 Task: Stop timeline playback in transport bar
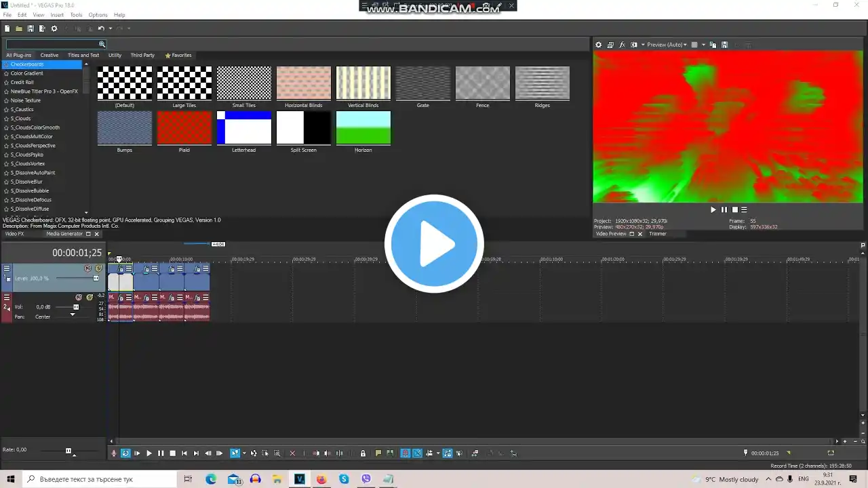(172, 453)
